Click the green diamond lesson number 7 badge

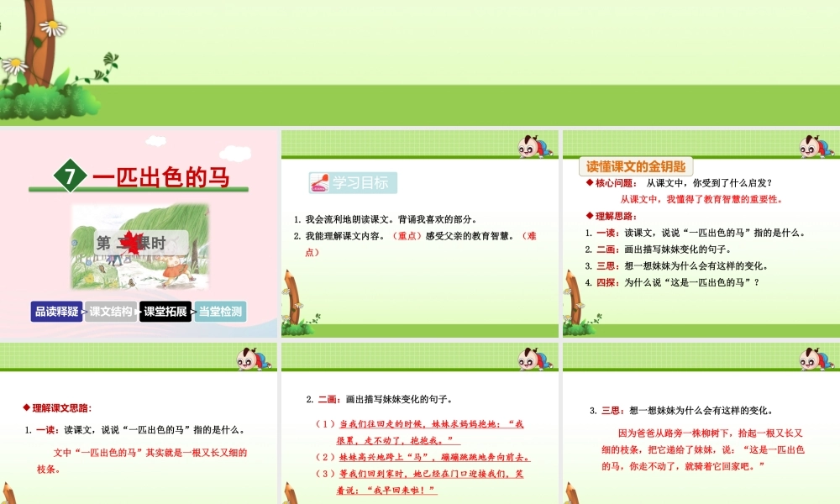[x=70, y=176]
